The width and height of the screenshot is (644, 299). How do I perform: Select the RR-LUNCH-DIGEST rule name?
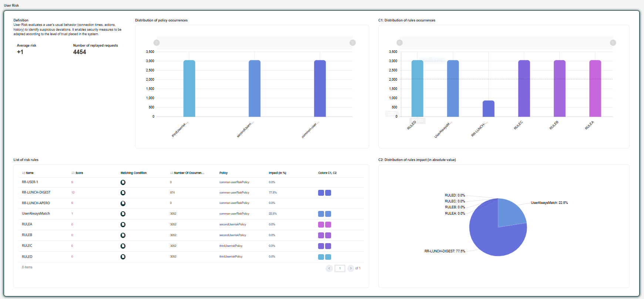pos(36,192)
